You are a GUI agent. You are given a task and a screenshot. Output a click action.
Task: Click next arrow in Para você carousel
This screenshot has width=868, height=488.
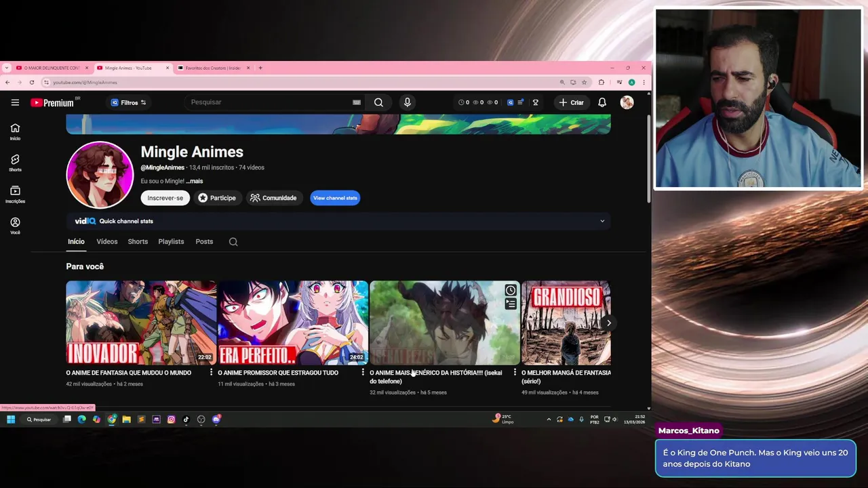tap(608, 323)
